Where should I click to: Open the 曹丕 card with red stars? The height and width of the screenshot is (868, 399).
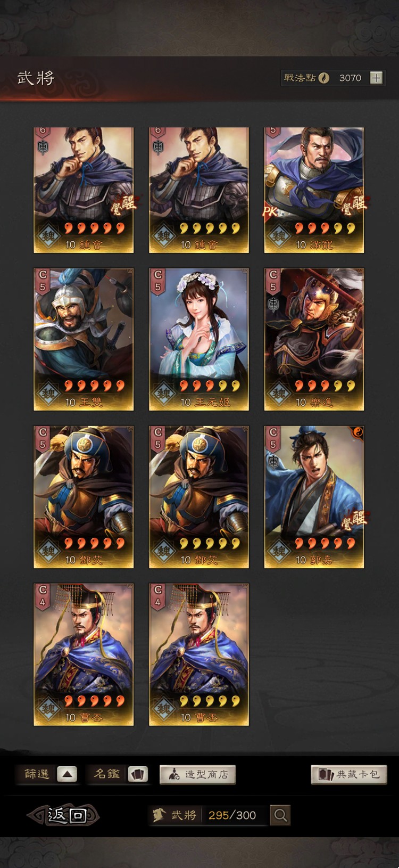coord(84,654)
